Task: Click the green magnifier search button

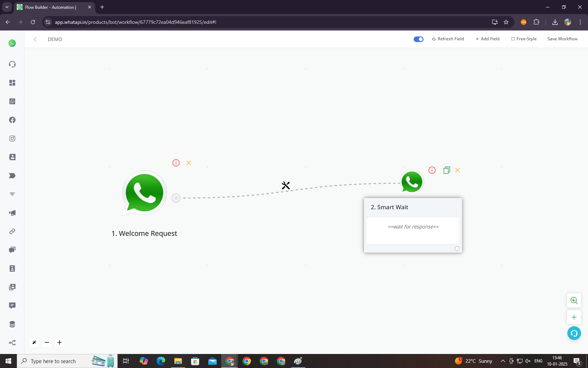Action: pos(574,300)
